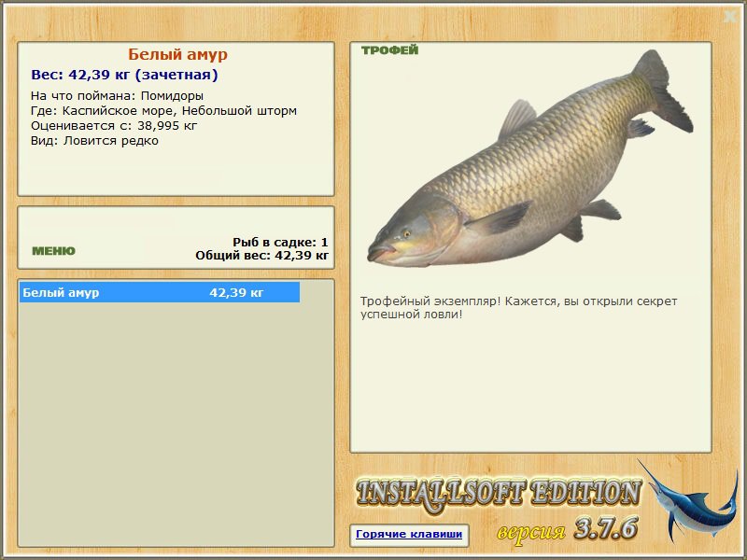Click the Рыб в садке: 1 counter
The width and height of the screenshot is (747, 560).
point(280,243)
